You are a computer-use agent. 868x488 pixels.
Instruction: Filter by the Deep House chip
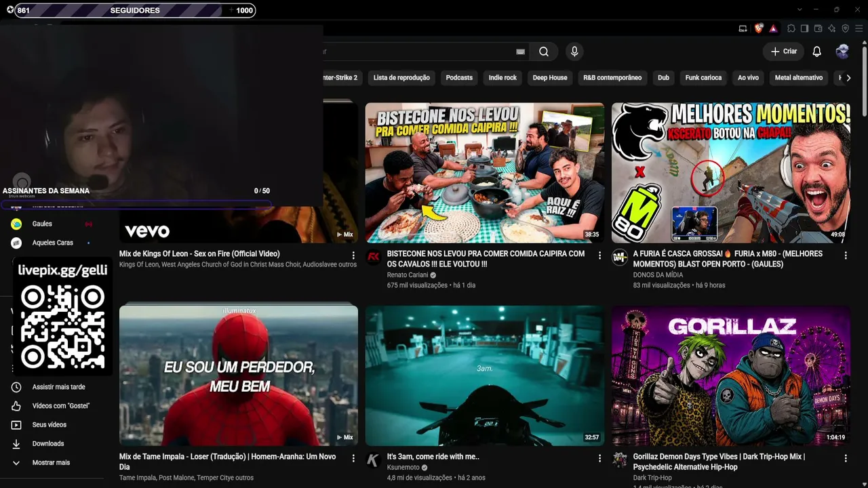pyautogui.click(x=550, y=78)
